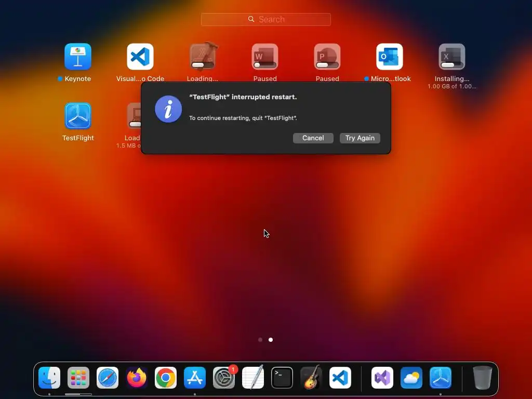Click the Excel installing progress bar
Image resolution: width=532 pixels, height=399 pixels.
[452, 65]
